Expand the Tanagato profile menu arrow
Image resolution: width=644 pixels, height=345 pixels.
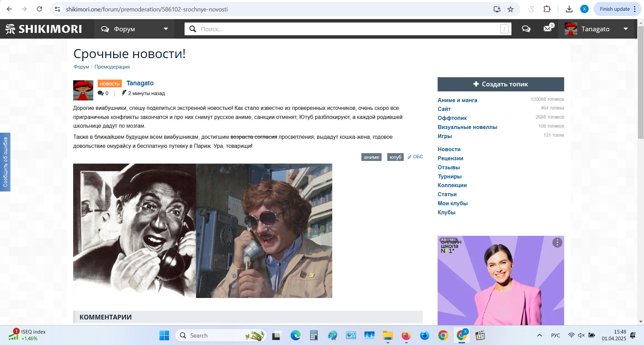click(x=626, y=29)
